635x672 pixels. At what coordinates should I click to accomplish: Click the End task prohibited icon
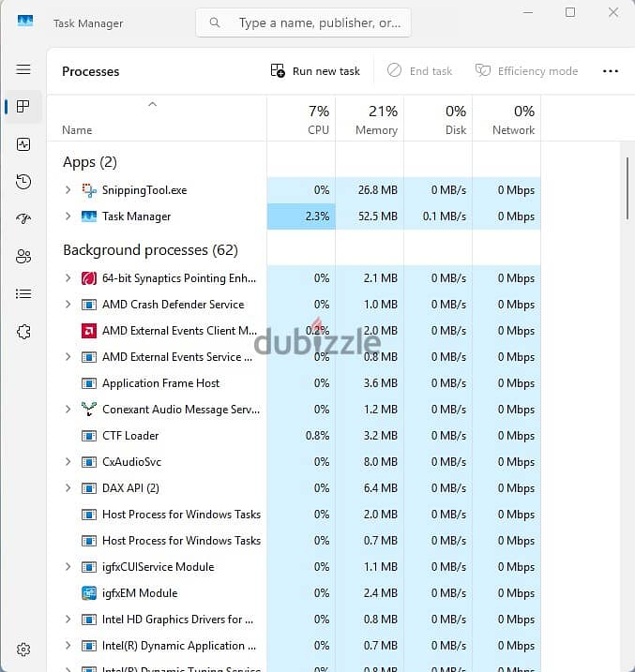pyautogui.click(x=394, y=70)
